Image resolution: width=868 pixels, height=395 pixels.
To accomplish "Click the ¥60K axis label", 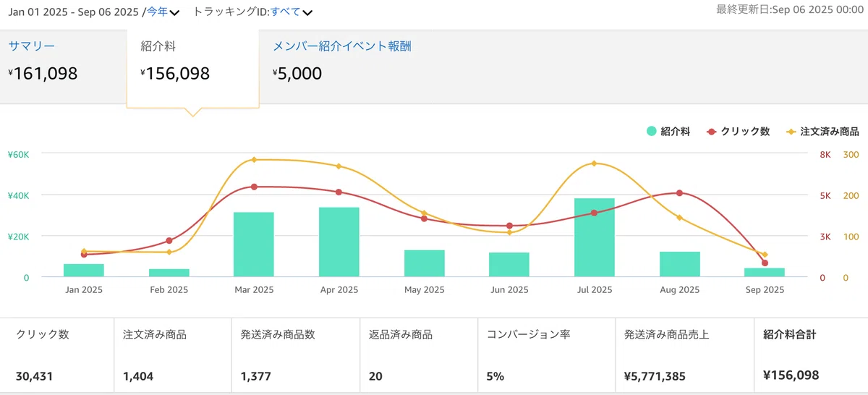I will [x=18, y=154].
